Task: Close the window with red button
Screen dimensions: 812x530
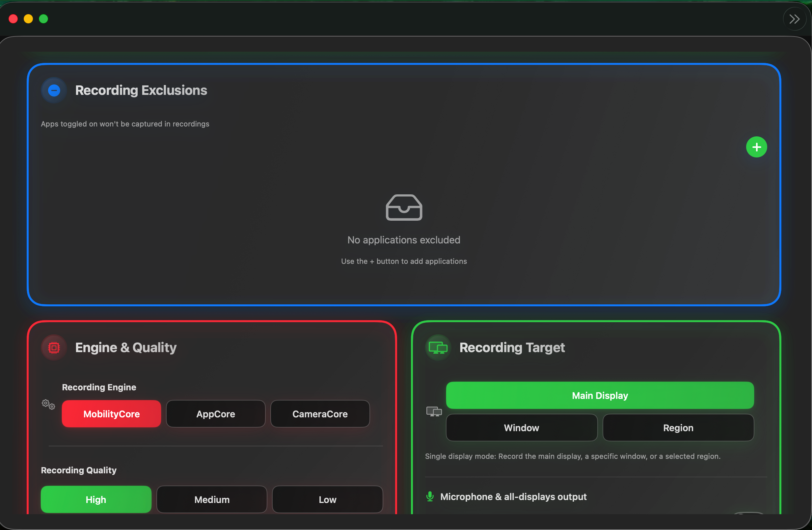Action: [x=13, y=19]
